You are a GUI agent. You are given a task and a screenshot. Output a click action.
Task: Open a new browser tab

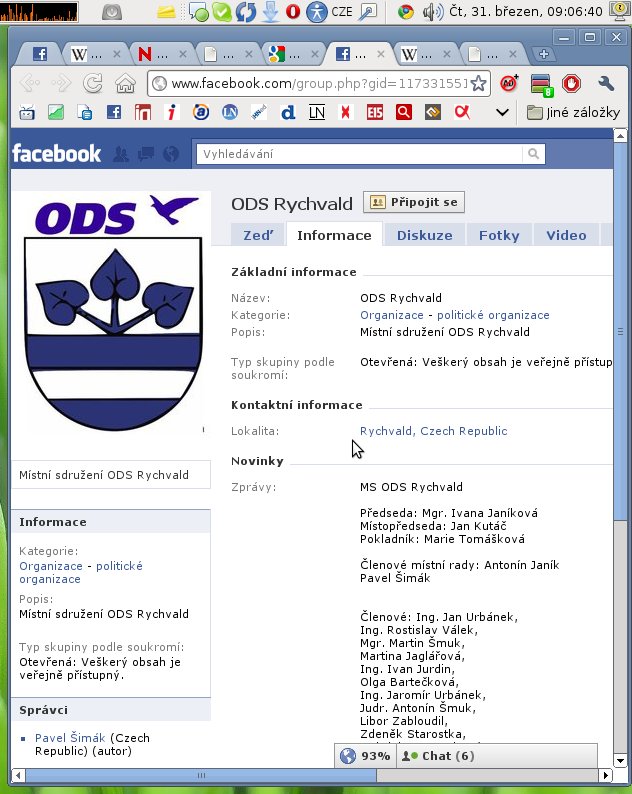pyautogui.click(x=543, y=54)
